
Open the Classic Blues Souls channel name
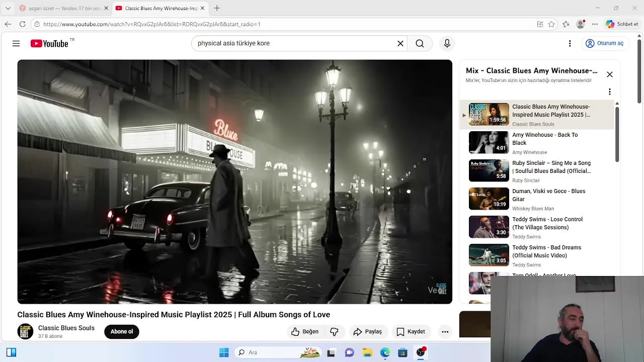66,328
